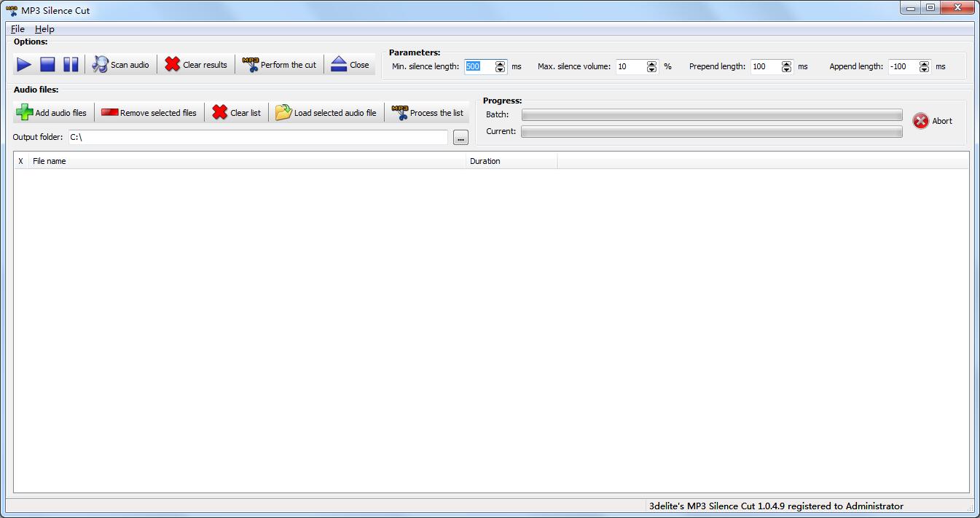Minimize the MP3 Silence Cut window
This screenshot has height=518, width=980.
coord(911,8)
